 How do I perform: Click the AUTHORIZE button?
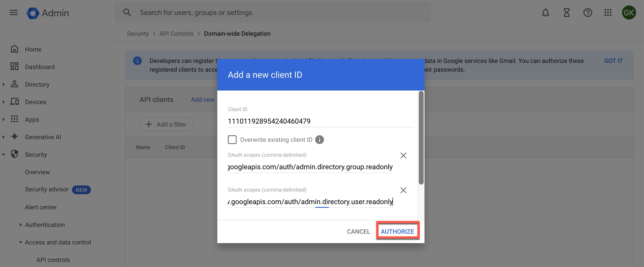click(x=397, y=231)
